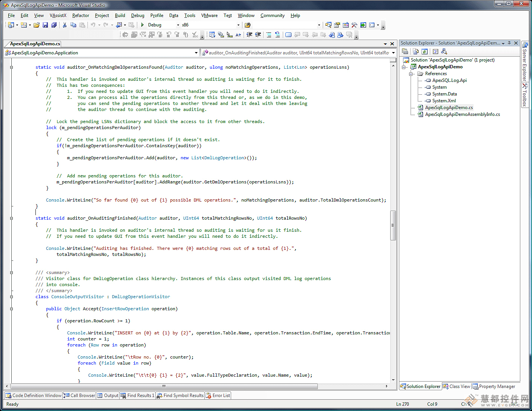Switch to the Class View tab
This screenshot has width=532, height=411.
(x=457, y=386)
